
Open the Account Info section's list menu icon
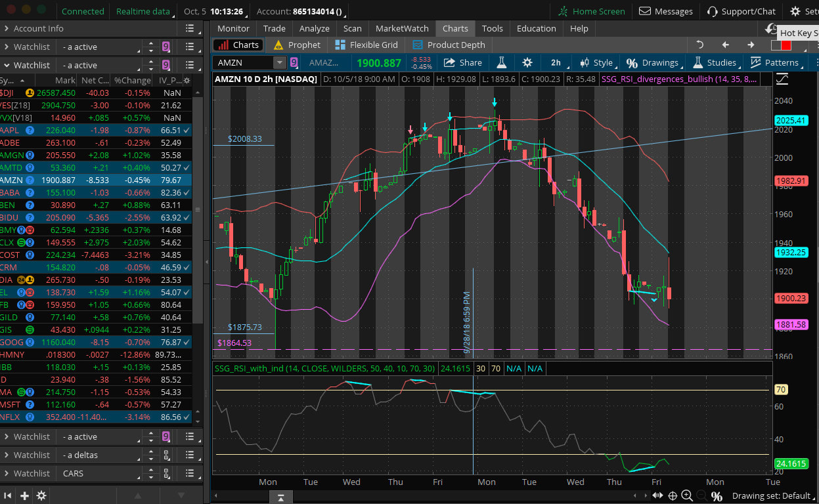pyautogui.click(x=190, y=28)
